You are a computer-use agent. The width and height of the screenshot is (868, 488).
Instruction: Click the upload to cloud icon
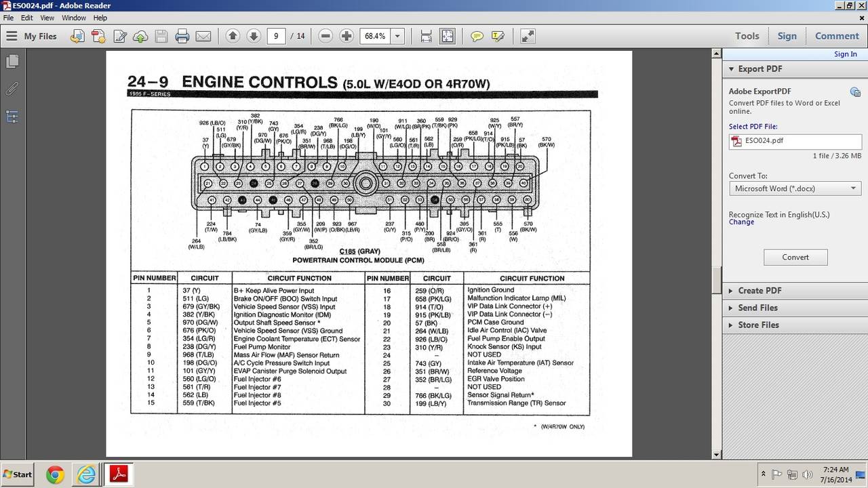[x=140, y=36]
